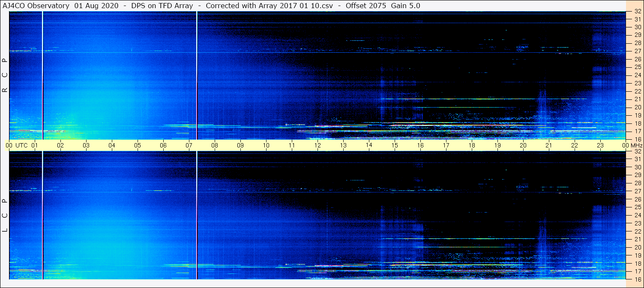This screenshot has width=644, height=288.
Task: Select the 14 hour mark on time axis
Action: click(369, 145)
